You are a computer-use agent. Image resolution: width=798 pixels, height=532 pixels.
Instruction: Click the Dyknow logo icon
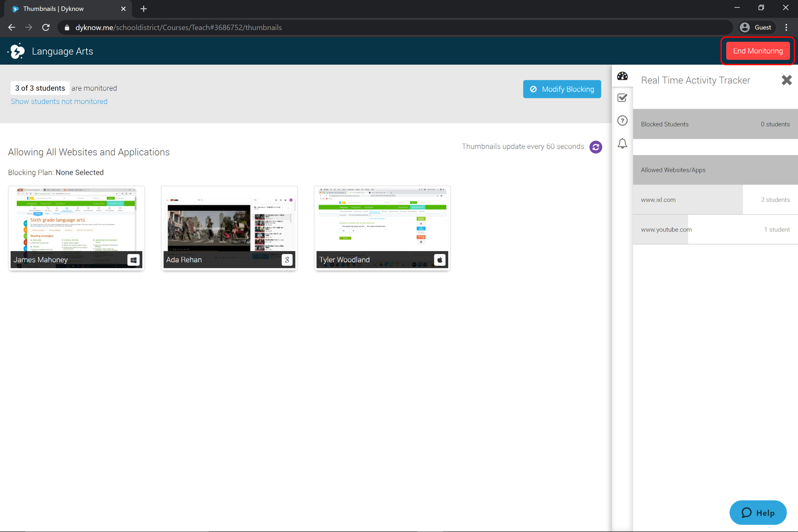pos(17,51)
